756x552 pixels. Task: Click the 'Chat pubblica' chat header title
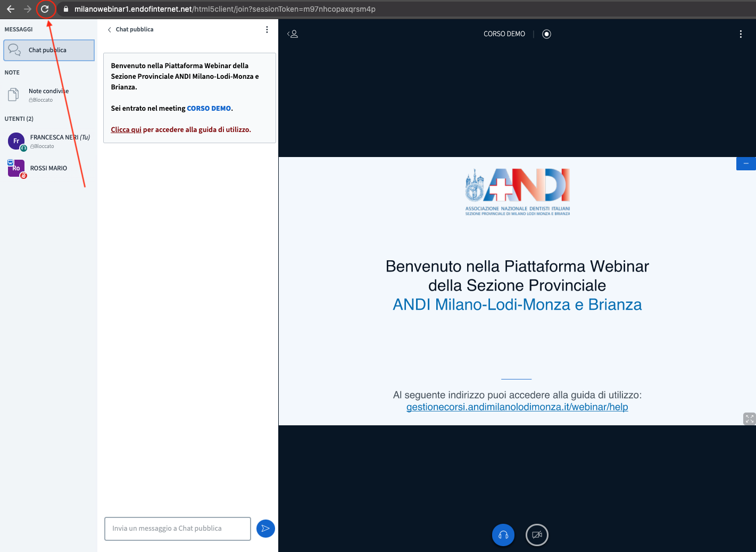click(135, 30)
